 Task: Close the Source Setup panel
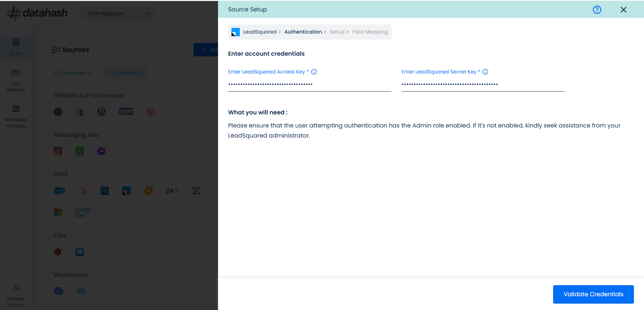[x=623, y=10]
